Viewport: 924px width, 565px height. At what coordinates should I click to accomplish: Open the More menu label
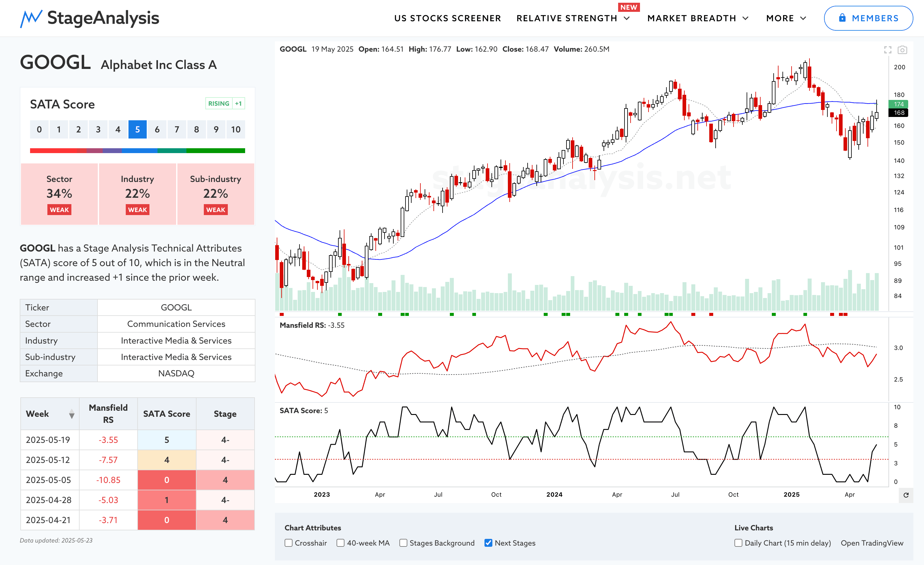tap(780, 18)
